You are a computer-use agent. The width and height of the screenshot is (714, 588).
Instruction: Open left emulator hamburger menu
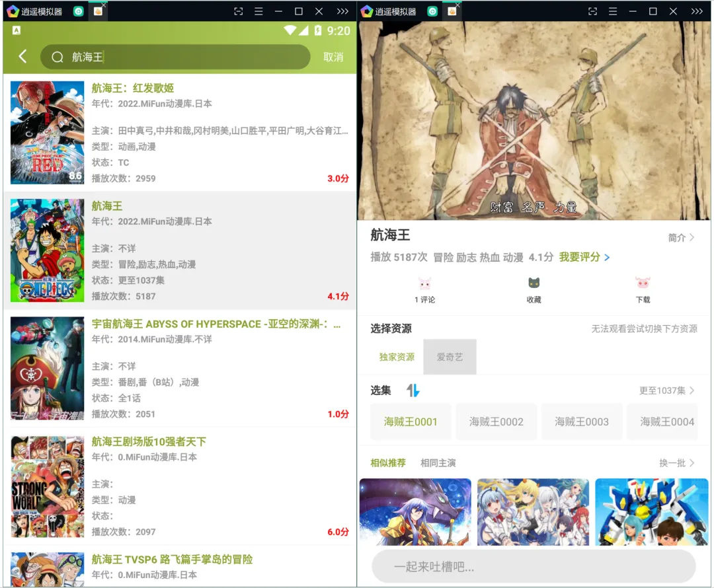pos(258,11)
